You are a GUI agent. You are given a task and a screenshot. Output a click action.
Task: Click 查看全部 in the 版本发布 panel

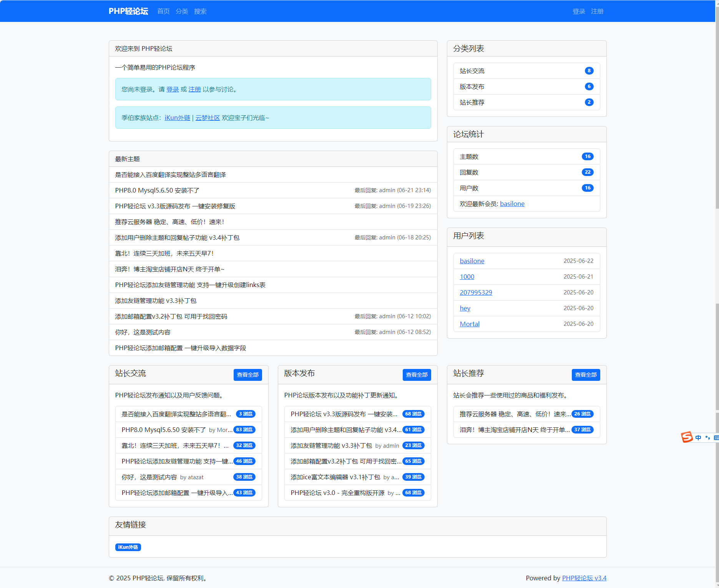417,375
